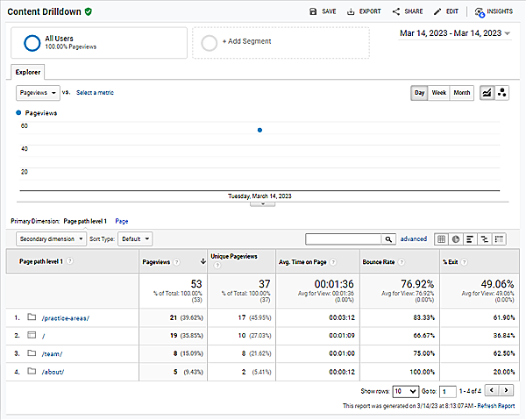Image resolution: width=526 pixels, height=420 pixels.
Task: Click folder icon for /practice-areas/ row
Action: pos(32,317)
